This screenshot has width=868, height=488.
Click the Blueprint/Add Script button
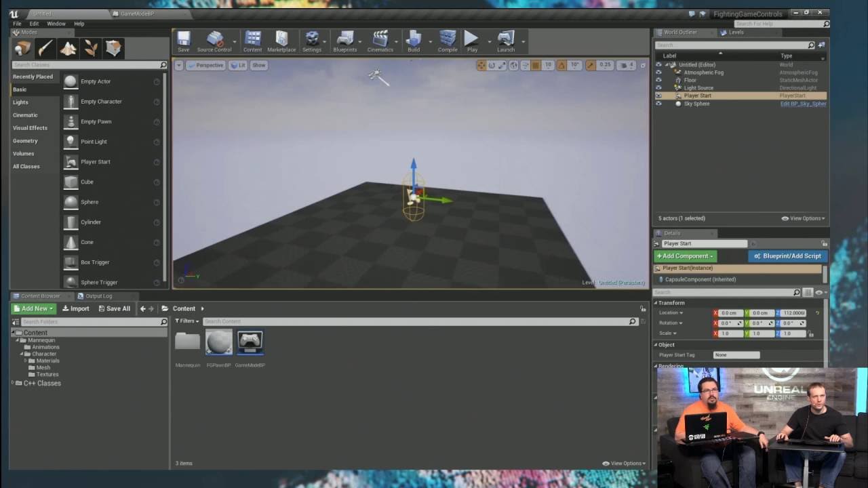point(787,256)
